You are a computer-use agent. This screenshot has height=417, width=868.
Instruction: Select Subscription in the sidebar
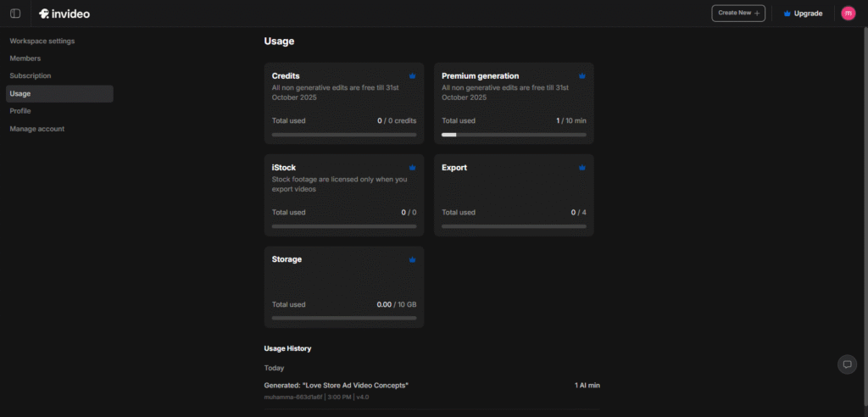tap(31, 75)
